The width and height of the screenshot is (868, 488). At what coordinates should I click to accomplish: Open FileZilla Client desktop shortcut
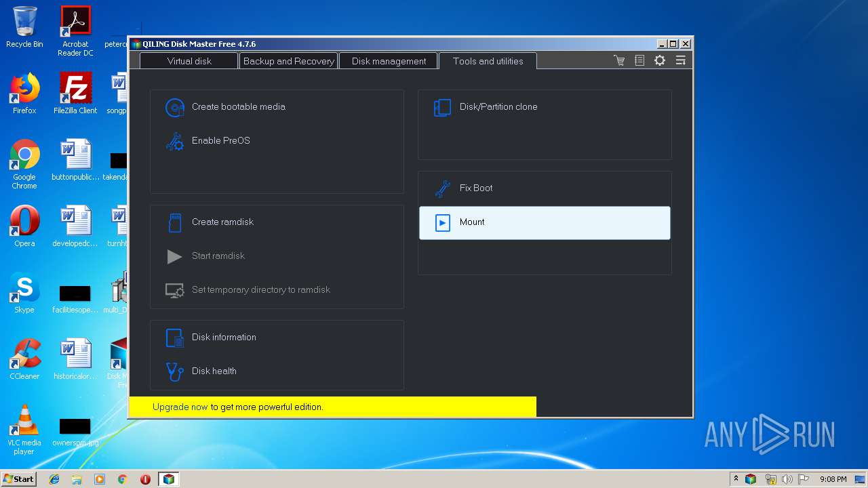75,94
